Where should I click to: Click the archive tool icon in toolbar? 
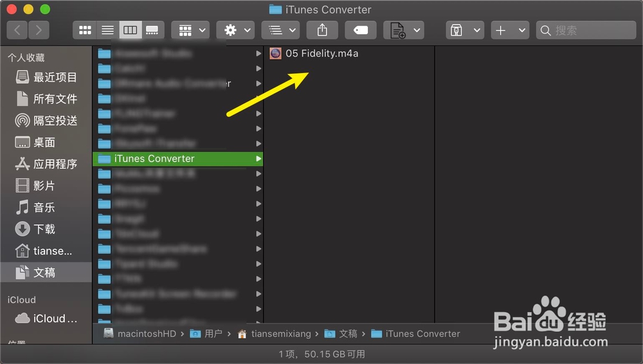pos(457,30)
